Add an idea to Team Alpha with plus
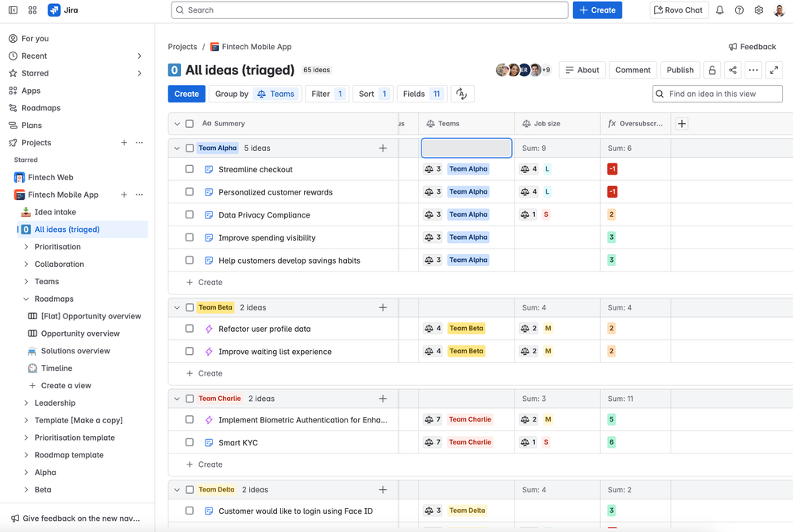 (x=383, y=148)
